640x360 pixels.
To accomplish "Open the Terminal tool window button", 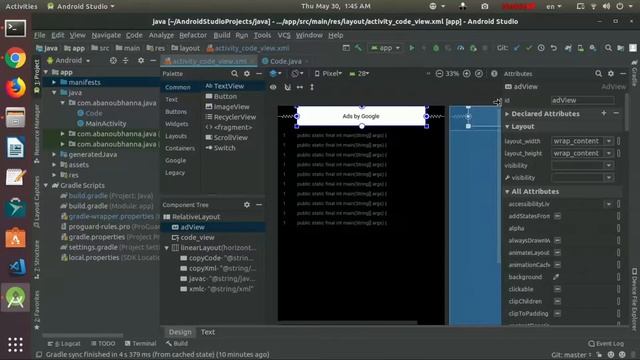I will (140, 343).
